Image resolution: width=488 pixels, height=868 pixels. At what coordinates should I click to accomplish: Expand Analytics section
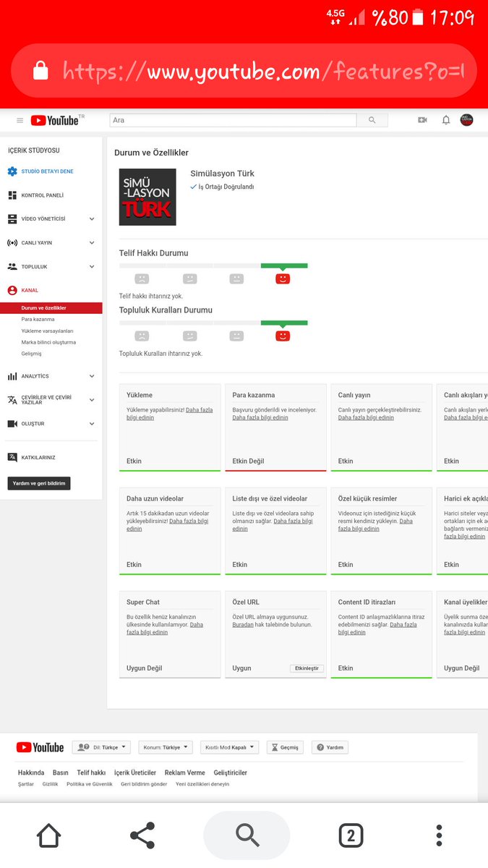(92, 376)
